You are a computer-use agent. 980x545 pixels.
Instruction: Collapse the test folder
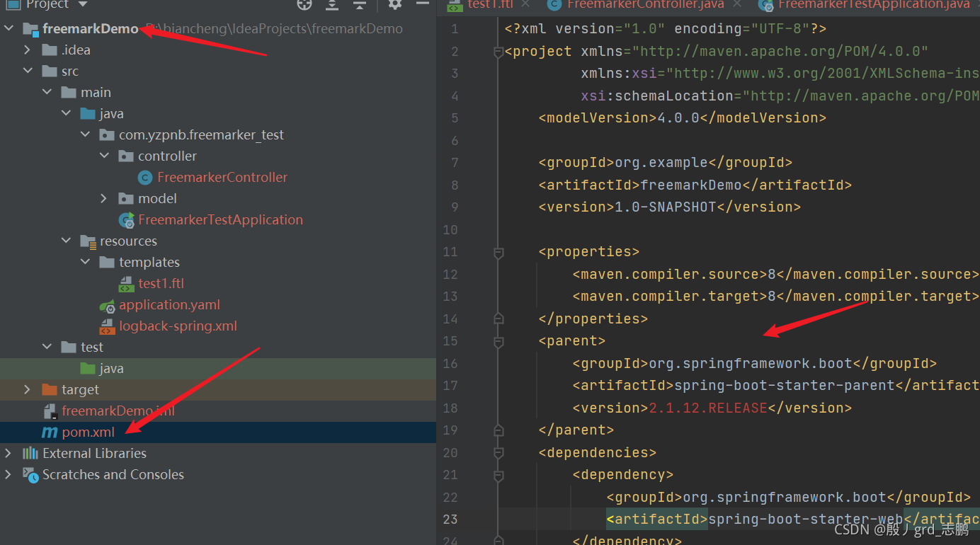pyautogui.click(x=47, y=348)
